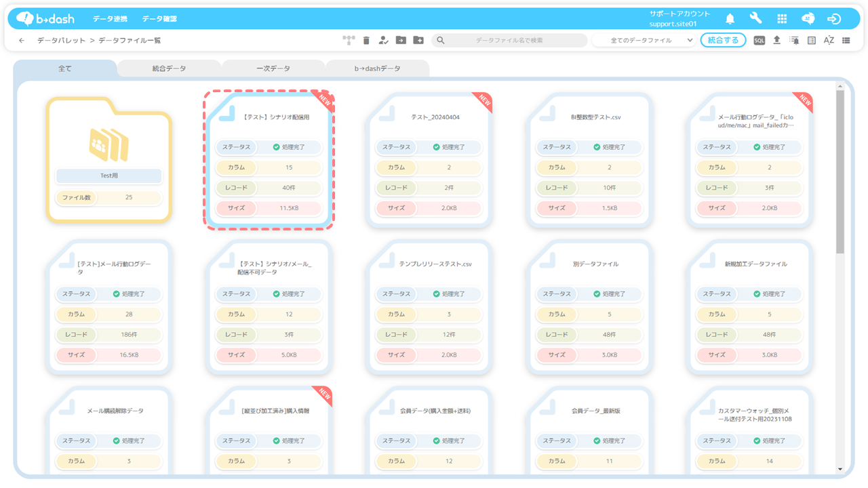
Task: Open the SQL editor icon
Action: click(x=759, y=41)
